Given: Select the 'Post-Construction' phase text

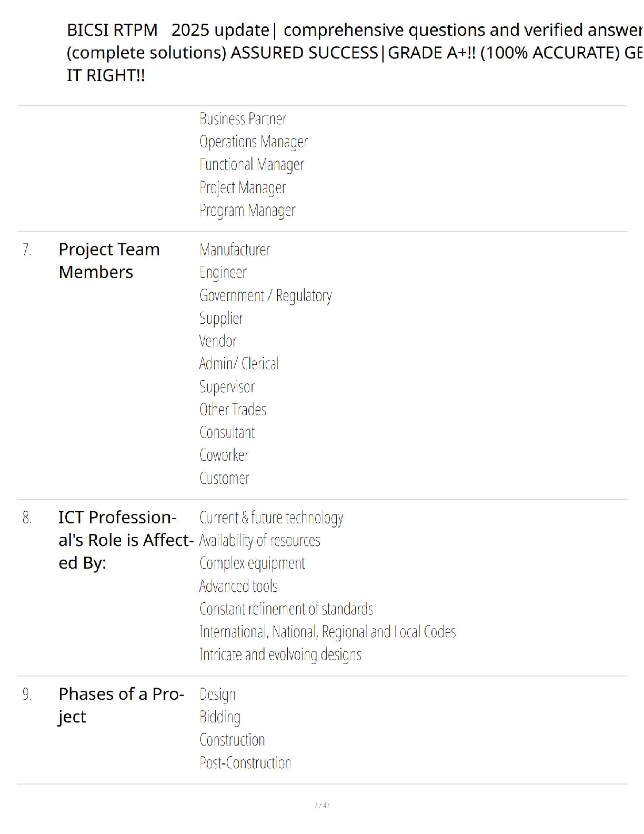Looking at the screenshot, I should point(245,763).
